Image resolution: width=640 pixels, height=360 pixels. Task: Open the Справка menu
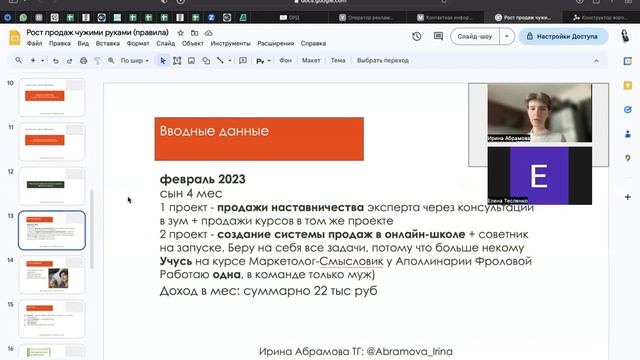click(x=313, y=43)
